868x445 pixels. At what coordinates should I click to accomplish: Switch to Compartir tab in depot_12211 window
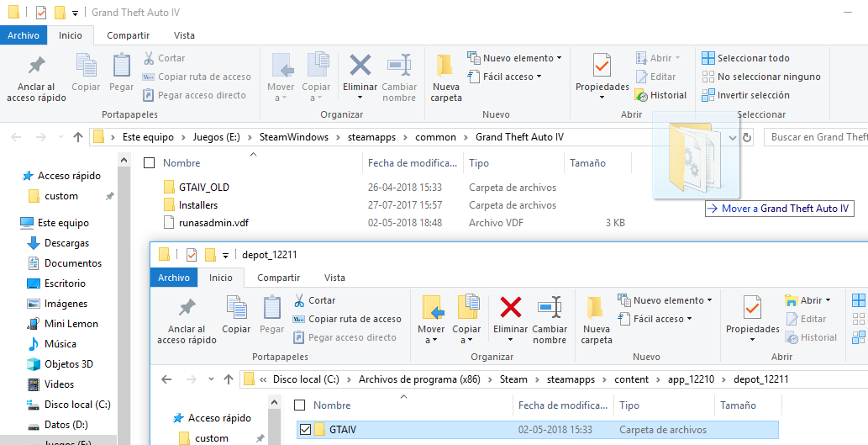(x=278, y=278)
